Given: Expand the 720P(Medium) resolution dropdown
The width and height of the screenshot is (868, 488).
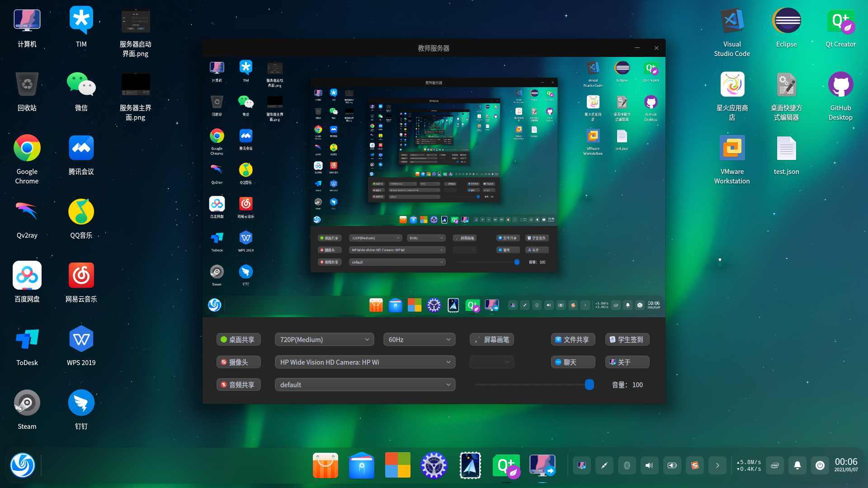Looking at the screenshot, I should point(324,339).
